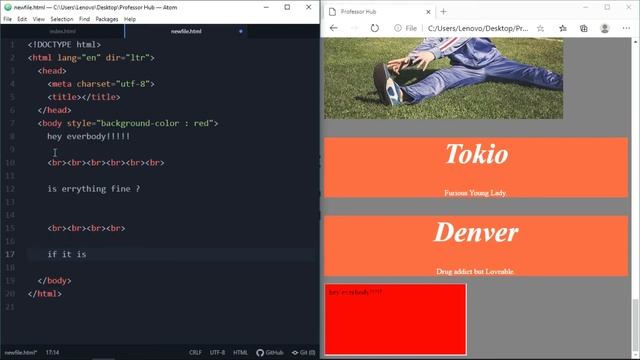The image size is (640, 360).
Task: Click the user profile avatar icon
Action: pyautogui.click(x=605, y=28)
